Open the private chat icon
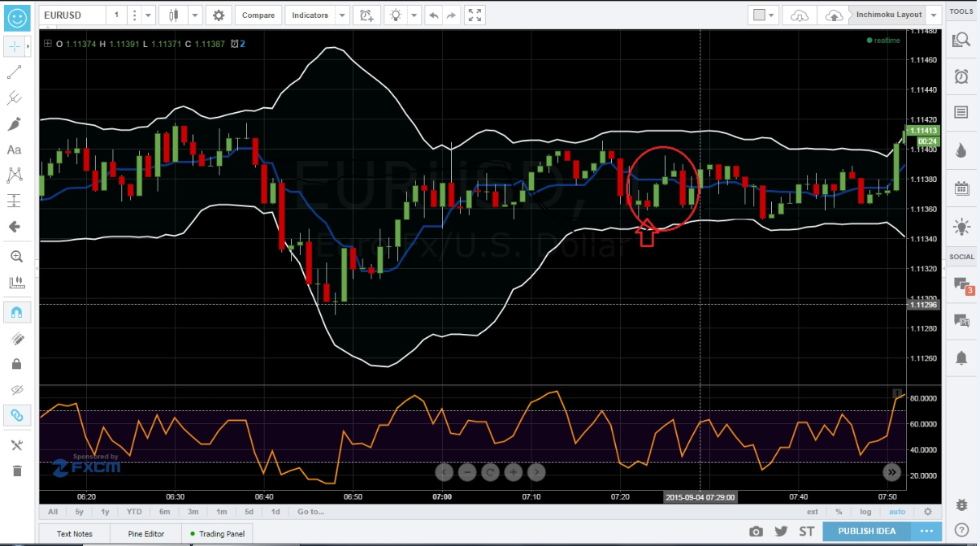The width and height of the screenshot is (980, 546). pos(961,321)
